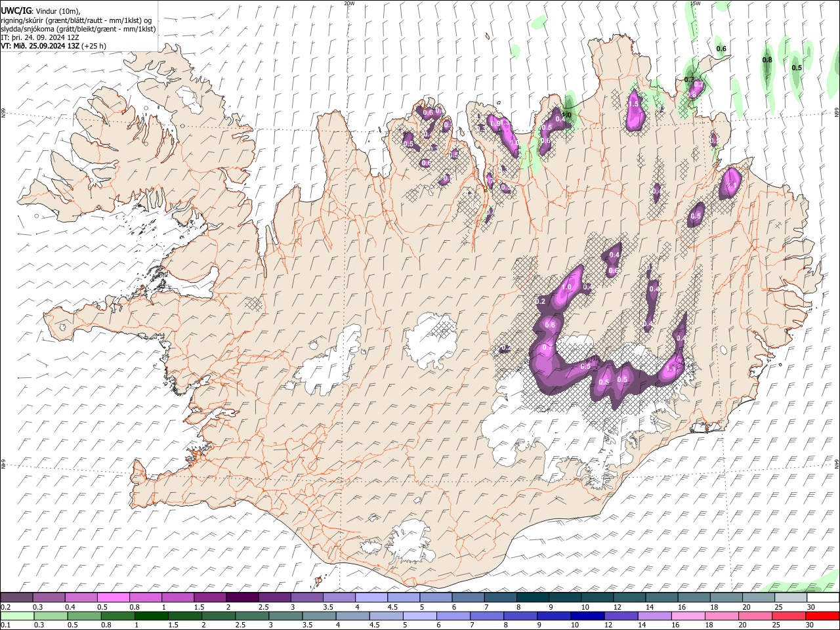Pick the dark plum 2–2.5 snow legend swatch
This screenshot has height=630, width=840.
pyautogui.click(x=241, y=598)
